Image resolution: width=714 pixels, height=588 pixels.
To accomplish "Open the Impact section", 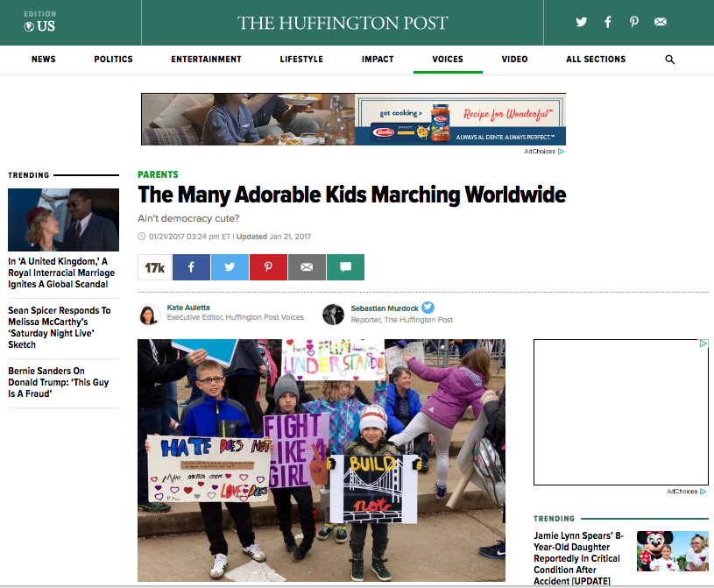I will [x=378, y=60].
